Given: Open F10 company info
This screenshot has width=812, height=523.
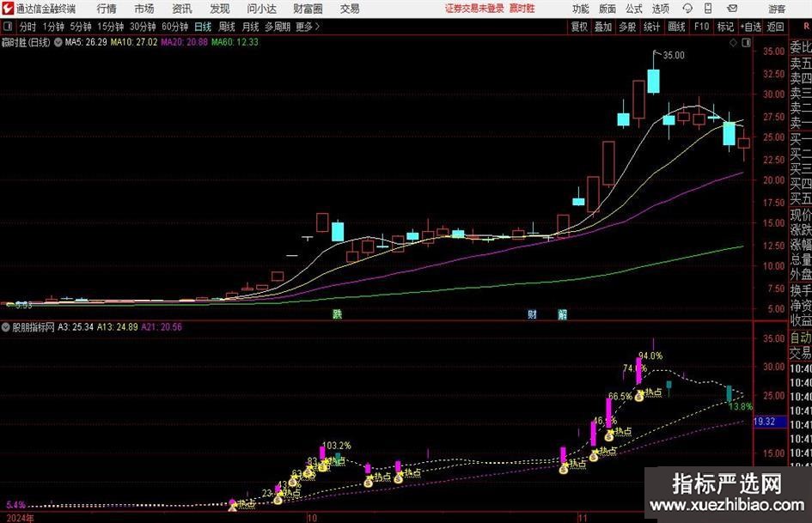Looking at the screenshot, I should (702, 27).
